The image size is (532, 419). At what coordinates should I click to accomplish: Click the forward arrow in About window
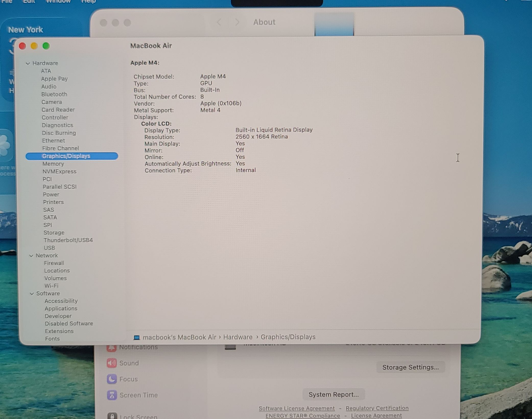tap(237, 22)
